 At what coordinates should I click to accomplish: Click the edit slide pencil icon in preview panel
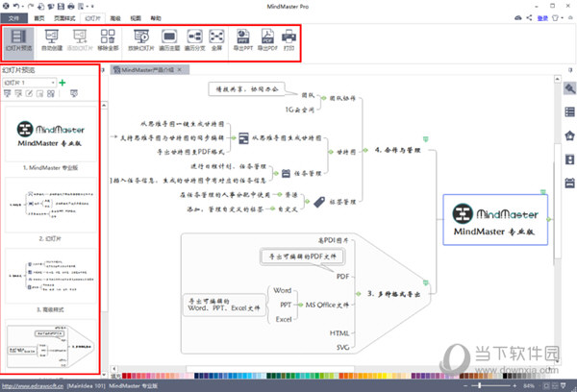[29, 94]
